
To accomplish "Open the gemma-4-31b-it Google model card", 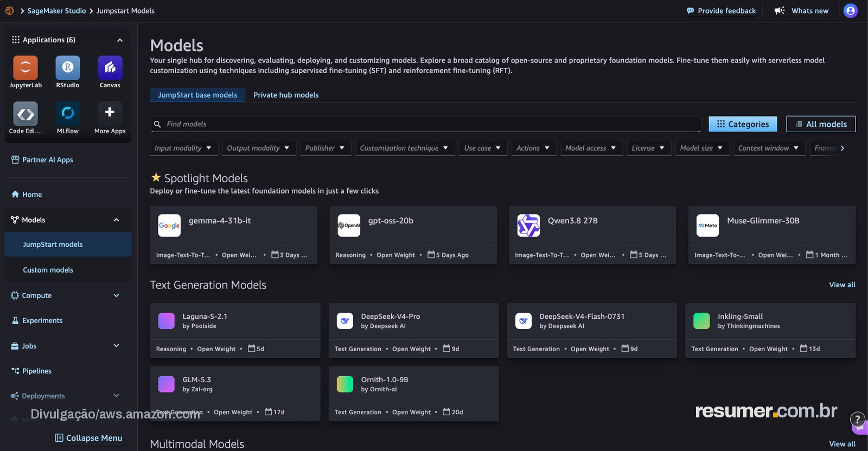I will click(x=234, y=235).
